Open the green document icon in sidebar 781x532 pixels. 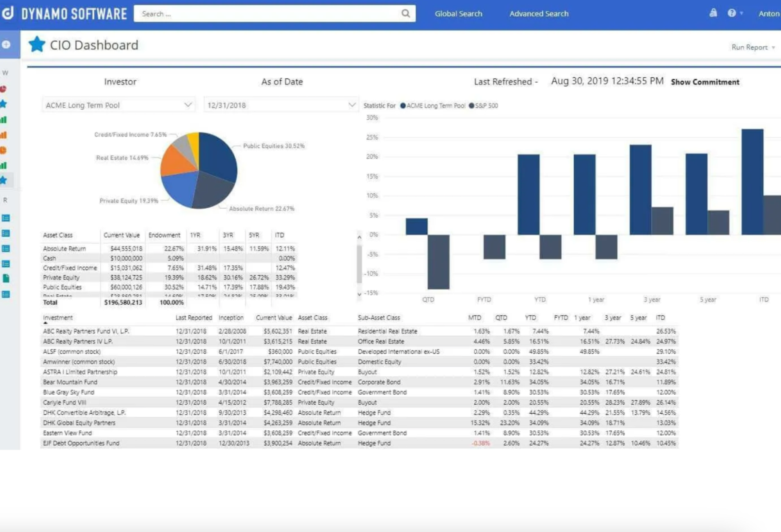click(x=6, y=278)
